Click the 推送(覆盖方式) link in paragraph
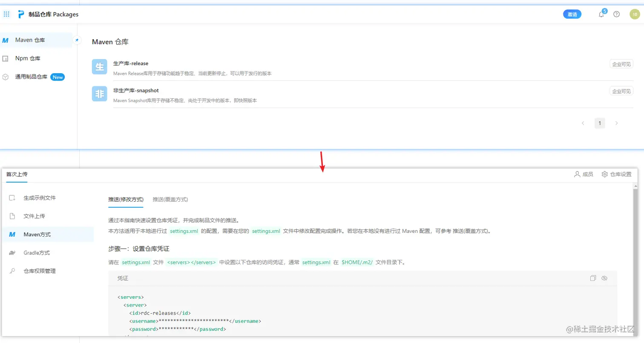 [x=471, y=231]
